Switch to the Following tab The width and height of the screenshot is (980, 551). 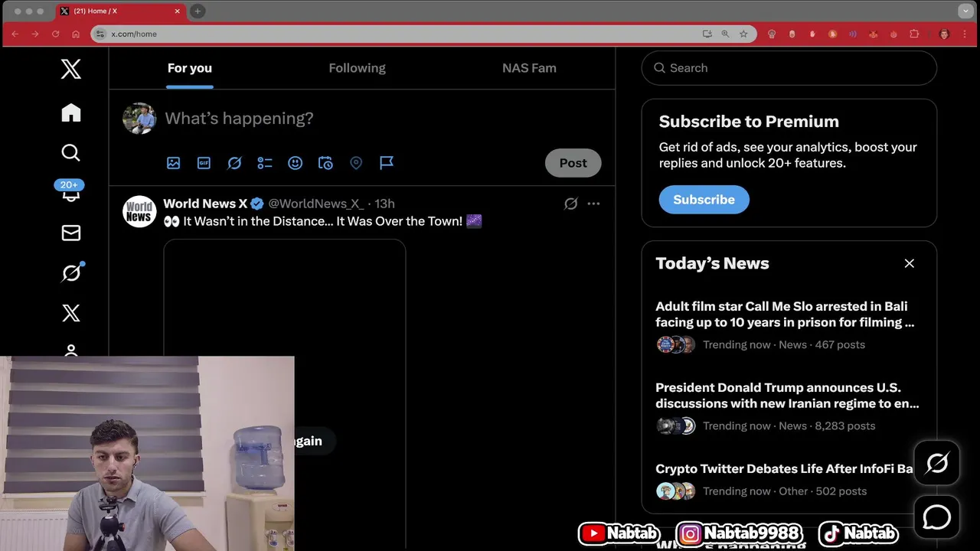358,68
